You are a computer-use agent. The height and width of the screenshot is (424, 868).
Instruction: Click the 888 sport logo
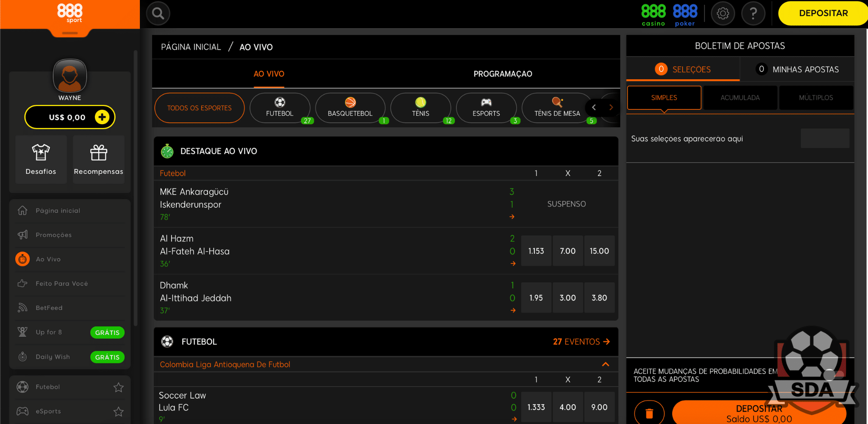[x=70, y=14]
